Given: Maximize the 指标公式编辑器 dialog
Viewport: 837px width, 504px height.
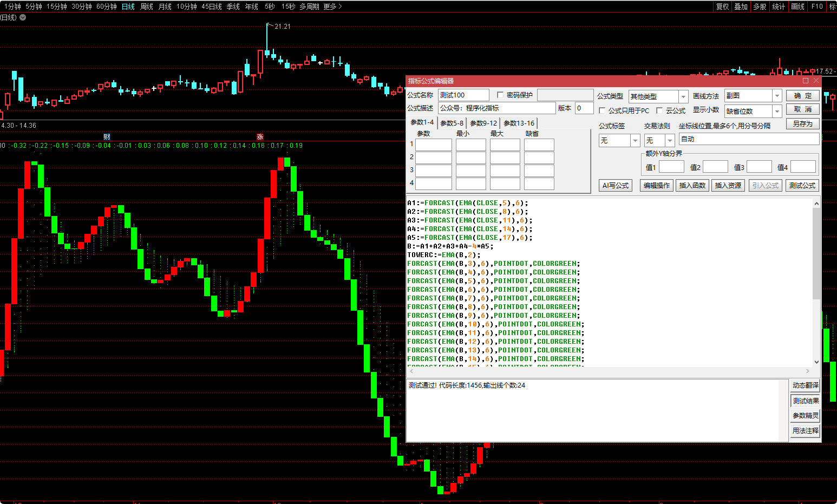Looking at the screenshot, I should (806, 81).
